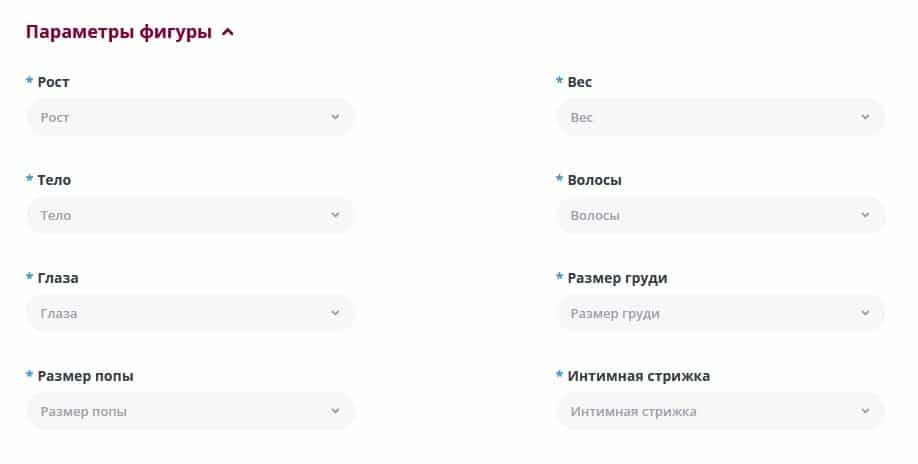Expand the Глаза combo box
918x464 pixels.
coord(190,313)
